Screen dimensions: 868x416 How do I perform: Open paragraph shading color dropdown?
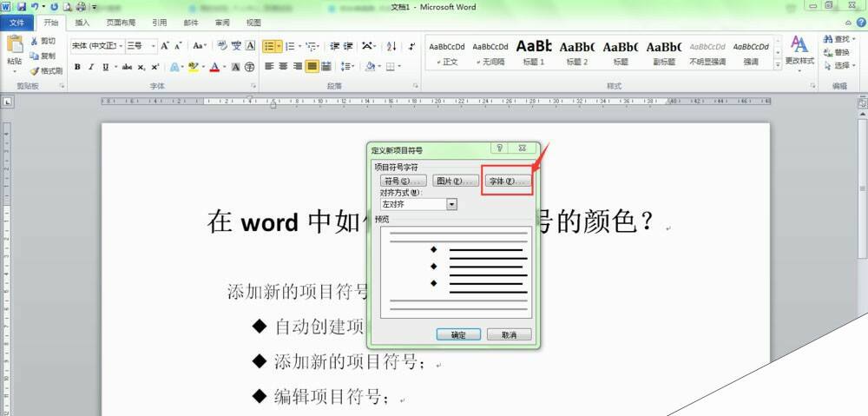pos(379,67)
